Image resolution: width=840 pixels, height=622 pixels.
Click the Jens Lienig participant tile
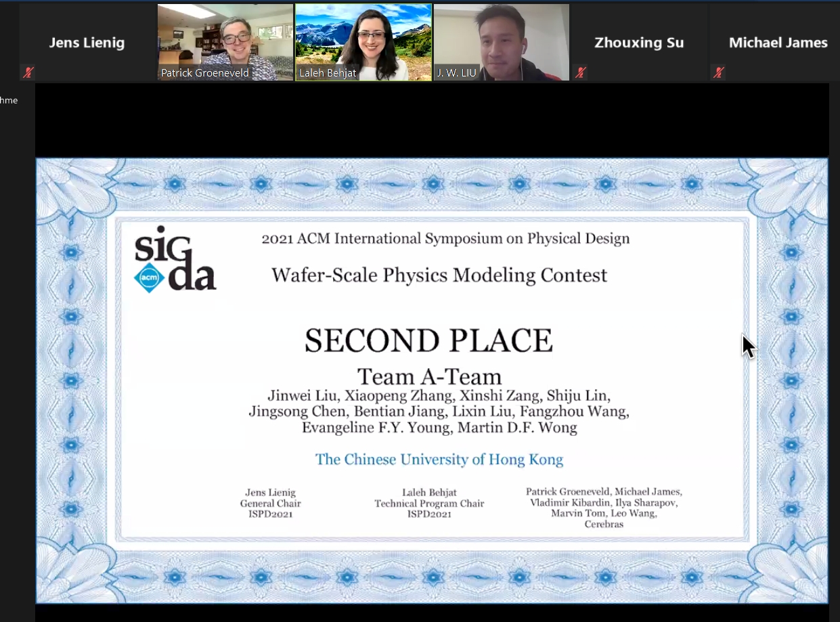[x=87, y=43]
